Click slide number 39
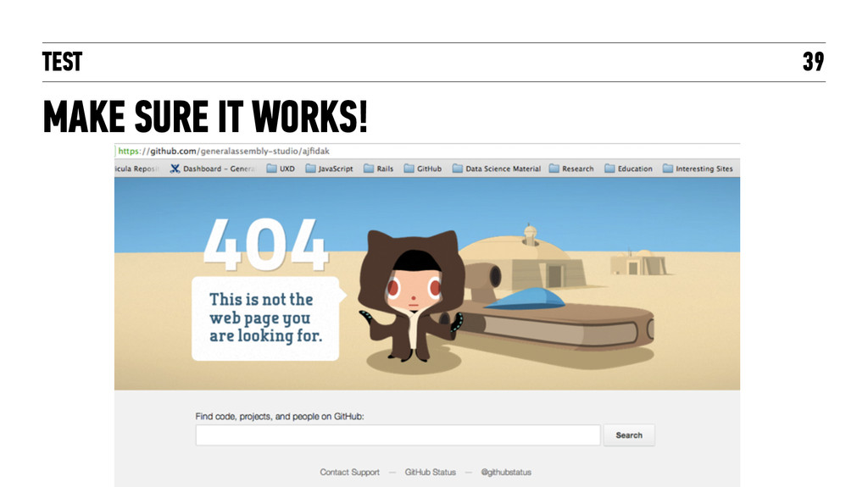Image resolution: width=868 pixels, height=487 pixels. [x=813, y=62]
